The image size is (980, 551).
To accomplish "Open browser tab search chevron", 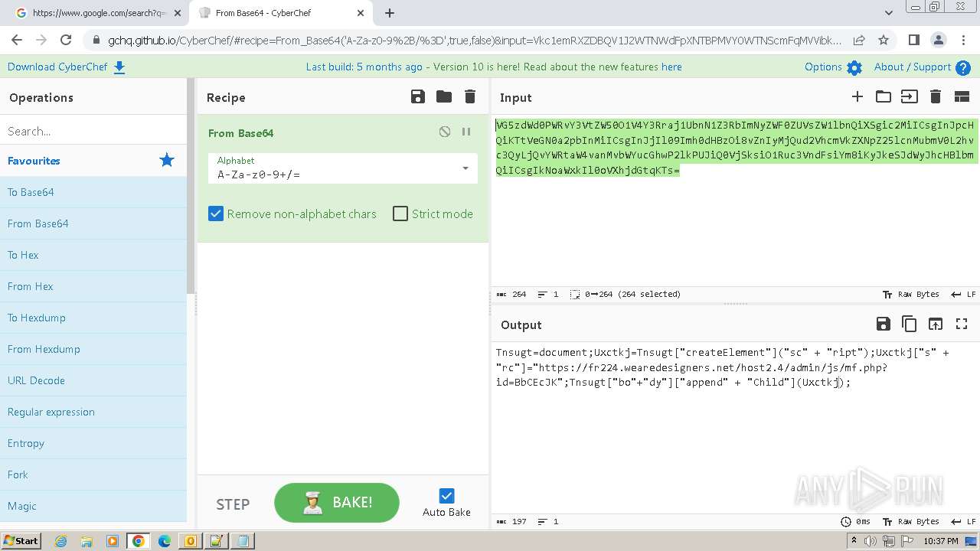I will pyautogui.click(x=888, y=13).
